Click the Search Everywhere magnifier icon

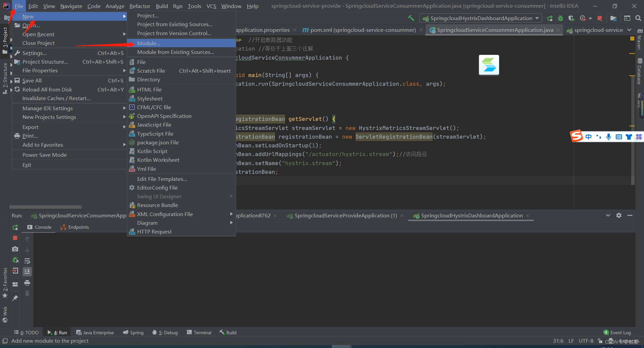pyautogui.click(x=638, y=18)
